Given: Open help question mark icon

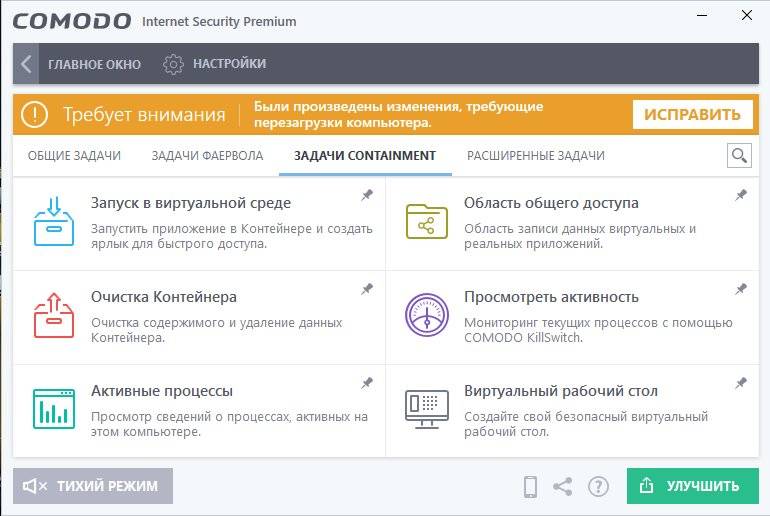Looking at the screenshot, I should click(598, 487).
